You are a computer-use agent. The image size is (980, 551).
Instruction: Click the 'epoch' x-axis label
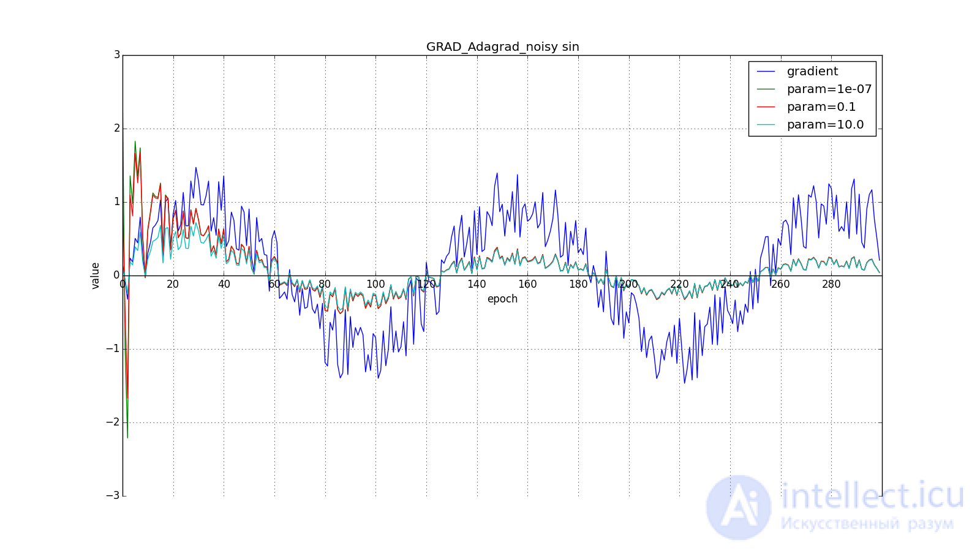pos(502,299)
